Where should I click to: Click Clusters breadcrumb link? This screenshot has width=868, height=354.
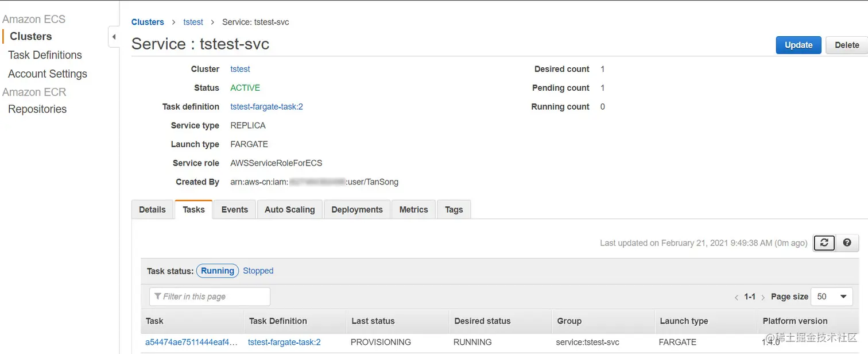click(148, 22)
